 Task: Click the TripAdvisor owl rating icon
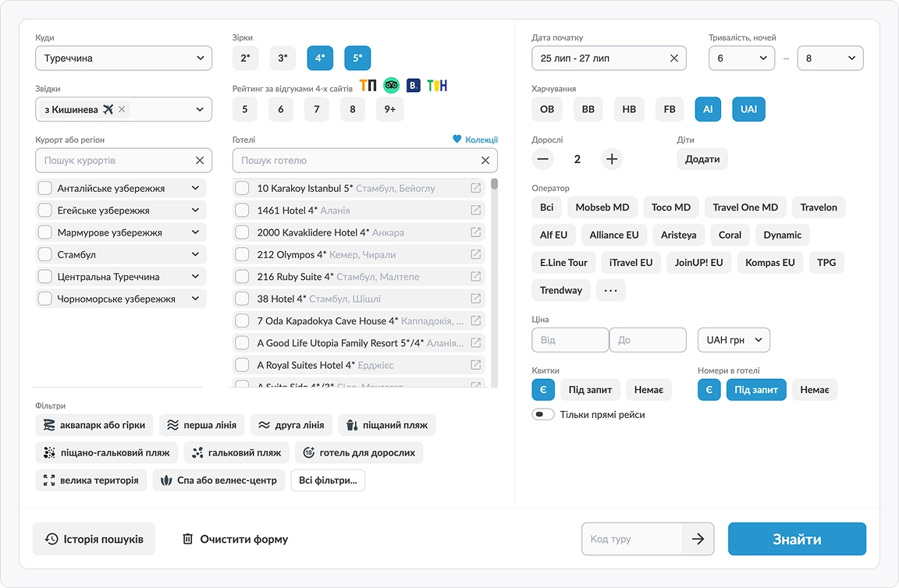391,86
